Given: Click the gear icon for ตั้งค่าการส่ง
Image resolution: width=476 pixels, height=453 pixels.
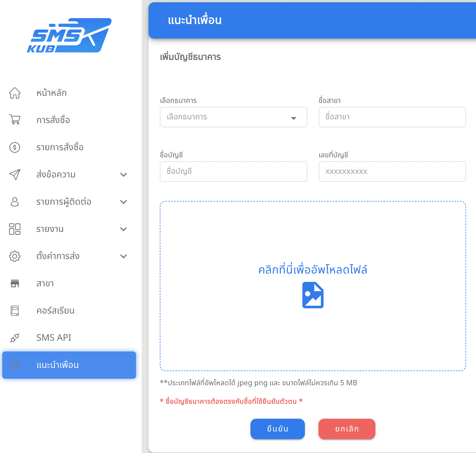Looking at the screenshot, I should coord(15,256).
